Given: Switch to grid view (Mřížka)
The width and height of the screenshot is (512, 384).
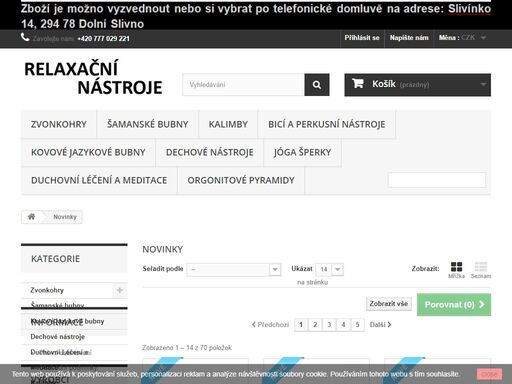Looking at the screenshot, I should [x=456, y=270].
